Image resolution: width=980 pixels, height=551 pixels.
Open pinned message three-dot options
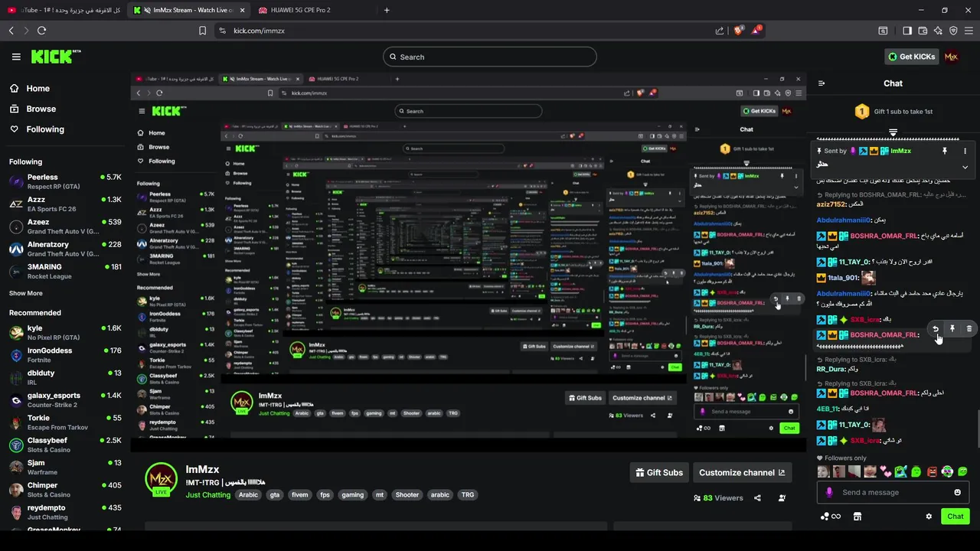965,151
